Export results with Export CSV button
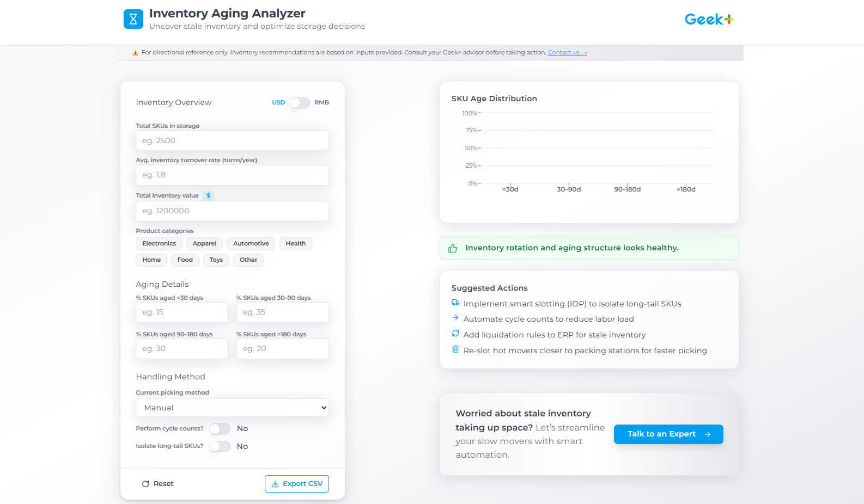 297,484
